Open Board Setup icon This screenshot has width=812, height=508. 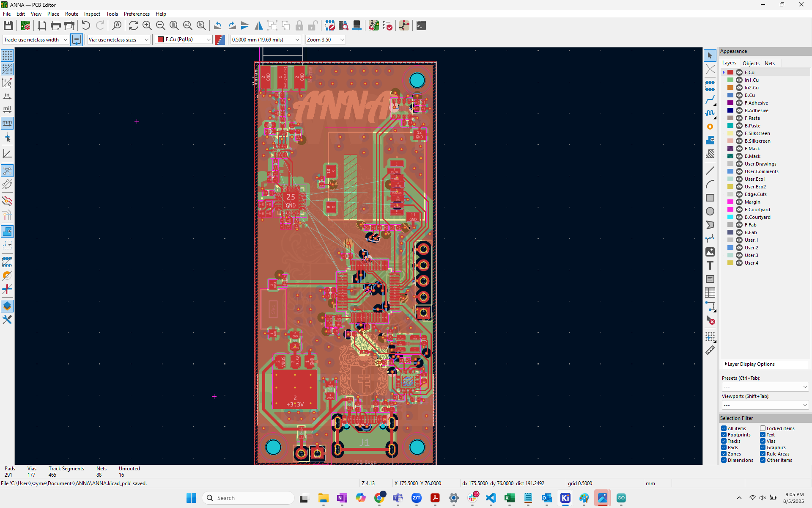tap(25, 26)
